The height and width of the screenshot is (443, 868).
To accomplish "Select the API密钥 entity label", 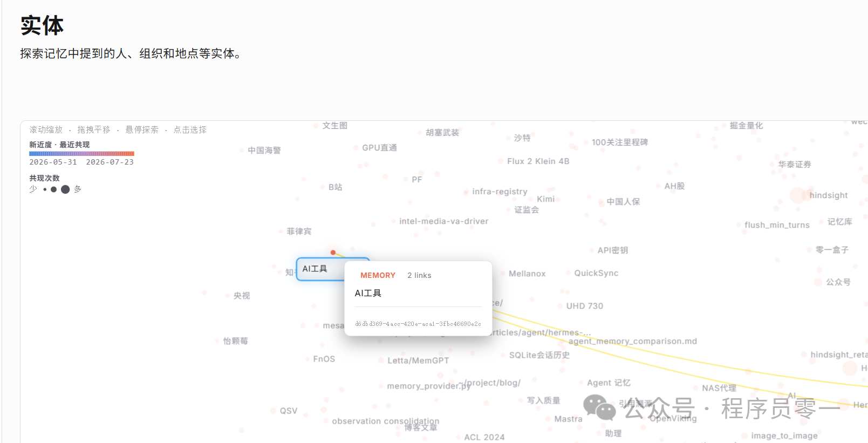I will [612, 250].
